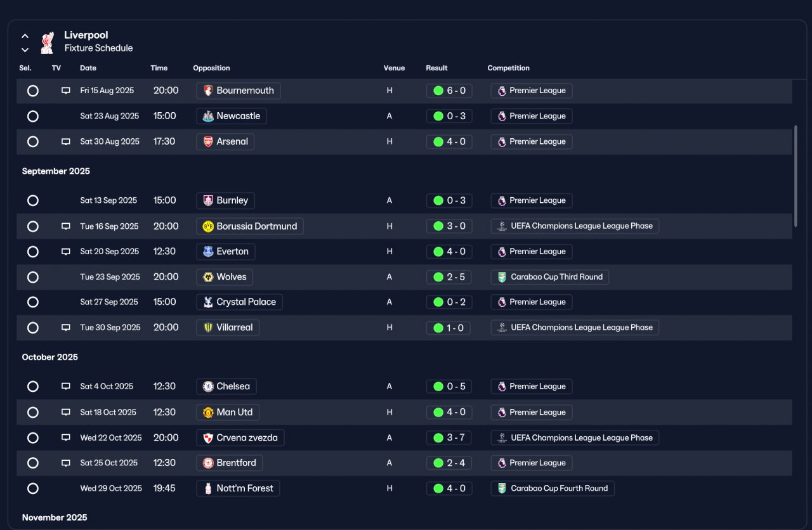
Task: Click the up chevron beside Liverpool
Action: tap(25, 36)
